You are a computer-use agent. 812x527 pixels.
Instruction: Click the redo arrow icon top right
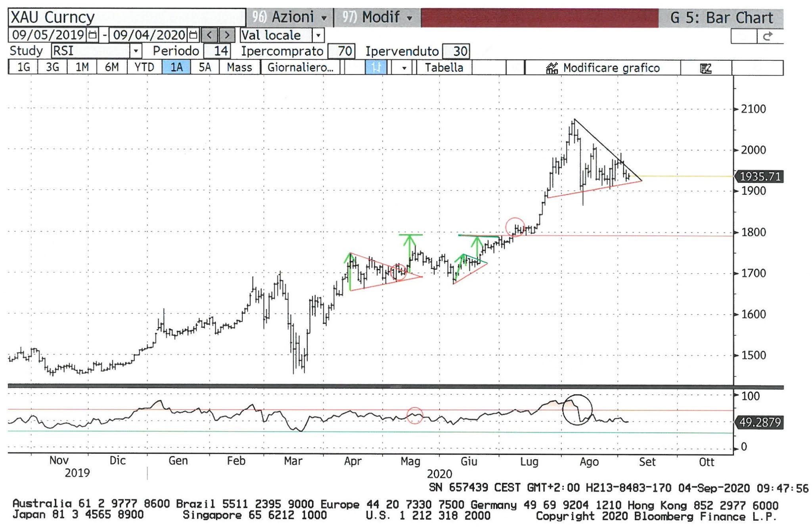[x=768, y=36]
